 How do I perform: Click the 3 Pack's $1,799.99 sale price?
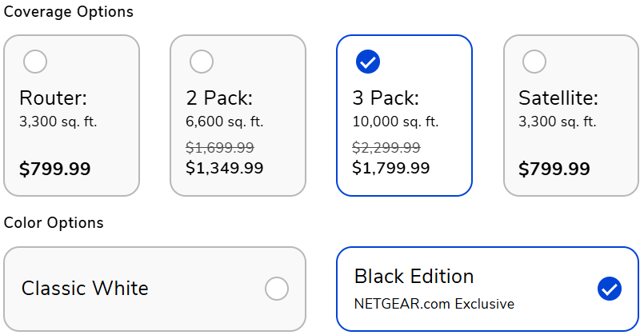tap(391, 168)
